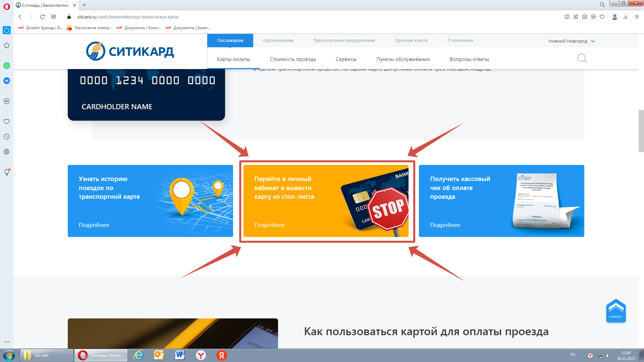Open 'Получить кассовый чек' card heading

tap(460, 188)
